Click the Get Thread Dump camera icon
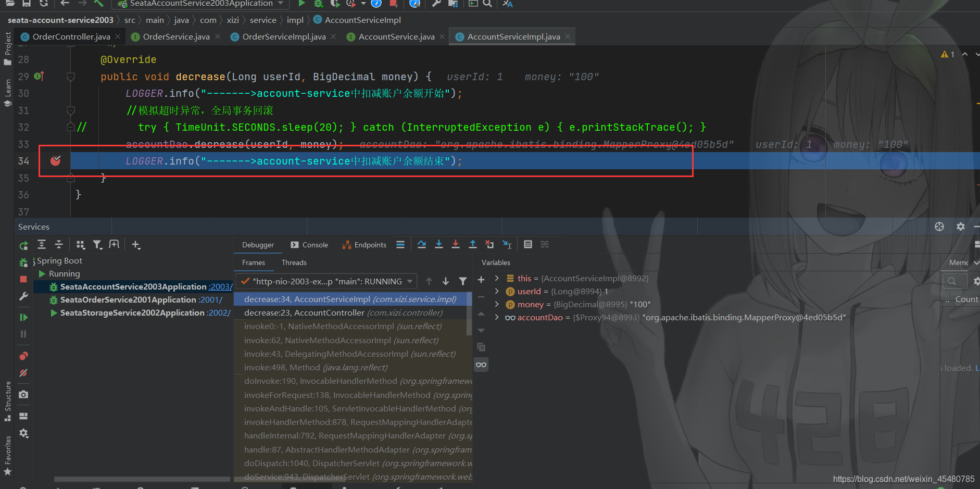Screen dimensions: 980x489 click(x=23, y=394)
